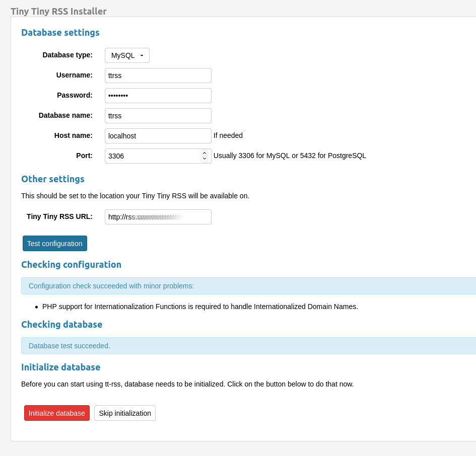This screenshot has width=476, height=456.
Task: Click the Port increment up arrow
Action: click(204, 153)
